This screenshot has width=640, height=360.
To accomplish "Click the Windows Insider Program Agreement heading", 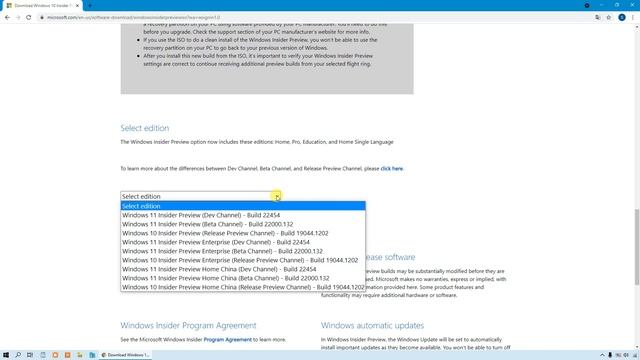I will 189,325.
